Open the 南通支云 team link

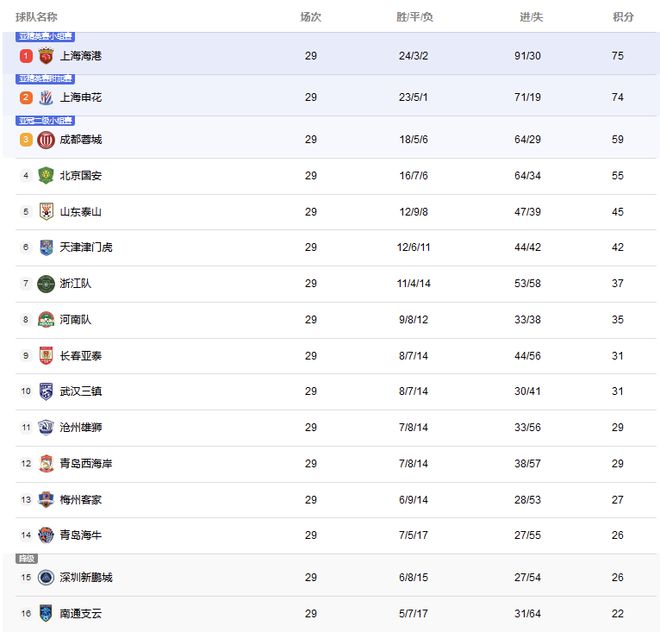[80, 613]
